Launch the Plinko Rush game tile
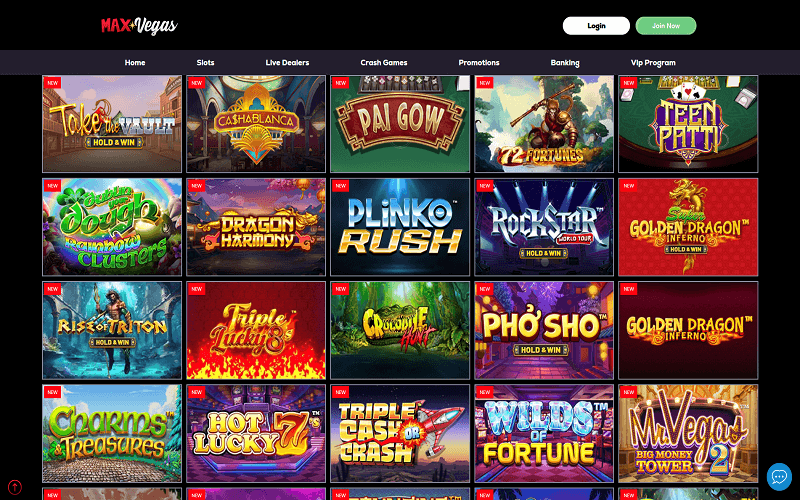 pos(400,227)
